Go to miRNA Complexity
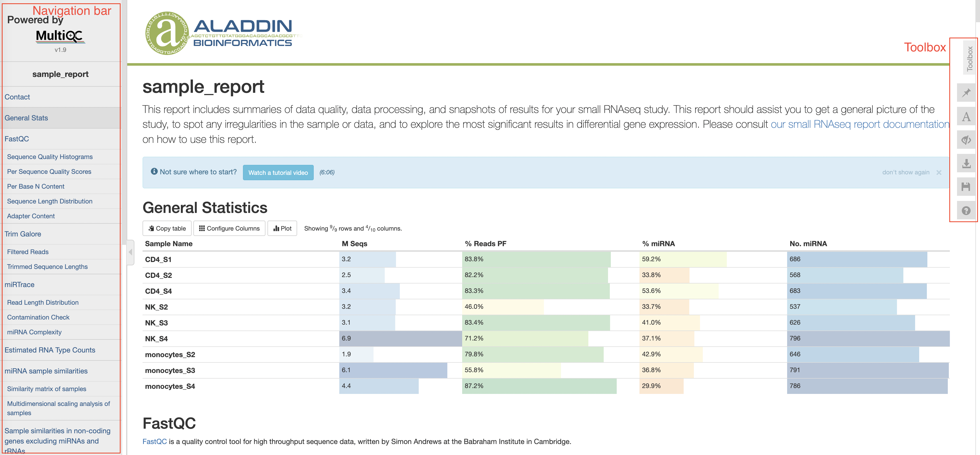The height and width of the screenshot is (455, 980). click(34, 332)
